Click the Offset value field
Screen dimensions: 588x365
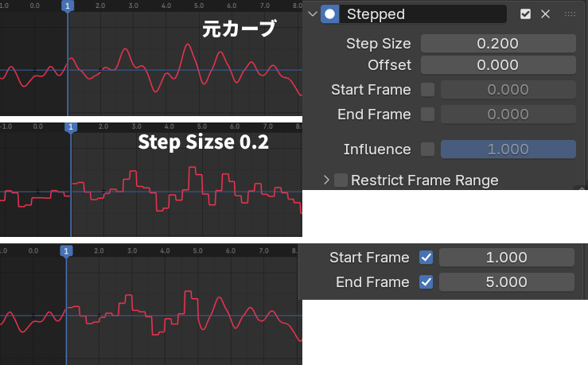pos(497,64)
